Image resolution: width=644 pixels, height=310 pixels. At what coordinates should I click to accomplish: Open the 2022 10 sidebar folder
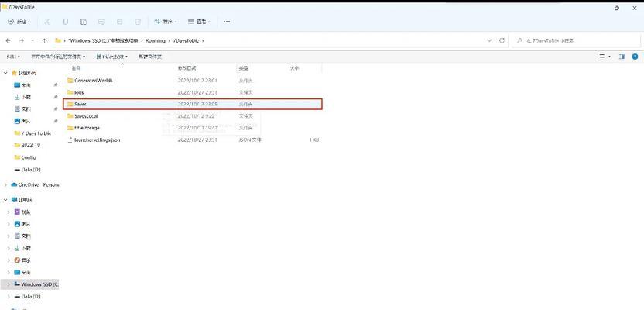[x=27, y=145]
